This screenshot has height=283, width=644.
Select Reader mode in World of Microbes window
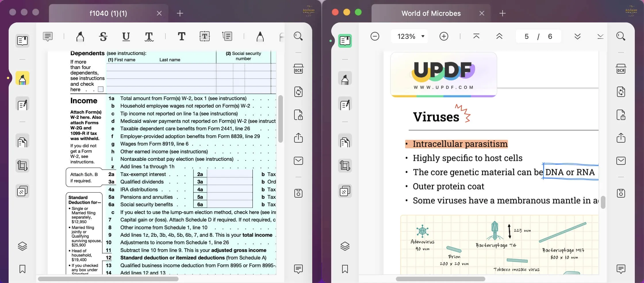pos(345,41)
